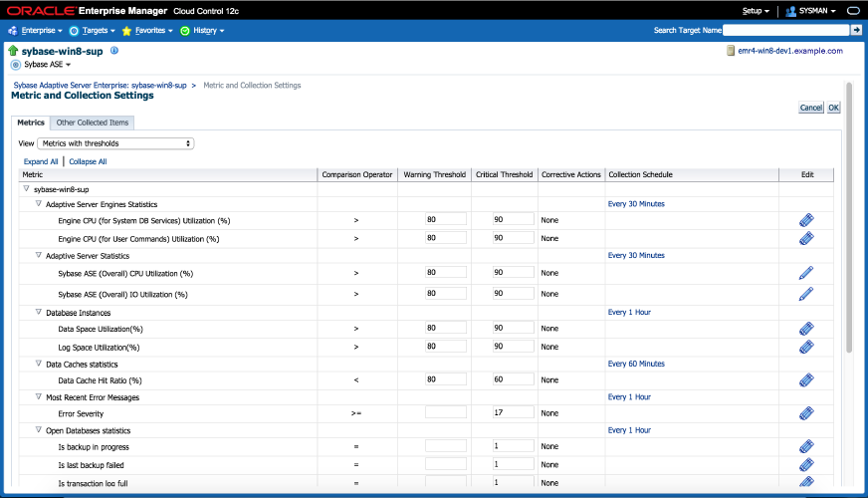Collapse the sybase-win8-sup tree node
This screenshot has height=498, width=868.
coord(26,189)
